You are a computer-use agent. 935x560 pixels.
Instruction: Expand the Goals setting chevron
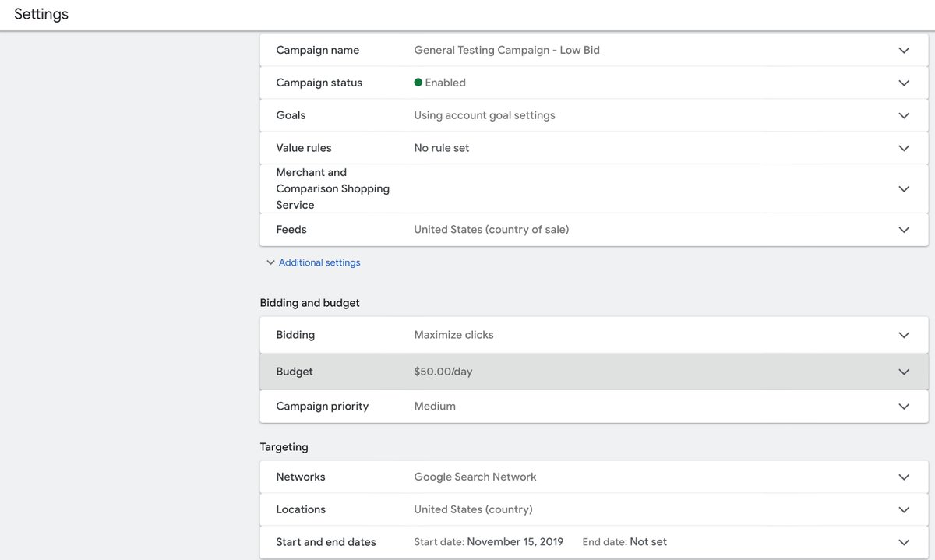904,116
